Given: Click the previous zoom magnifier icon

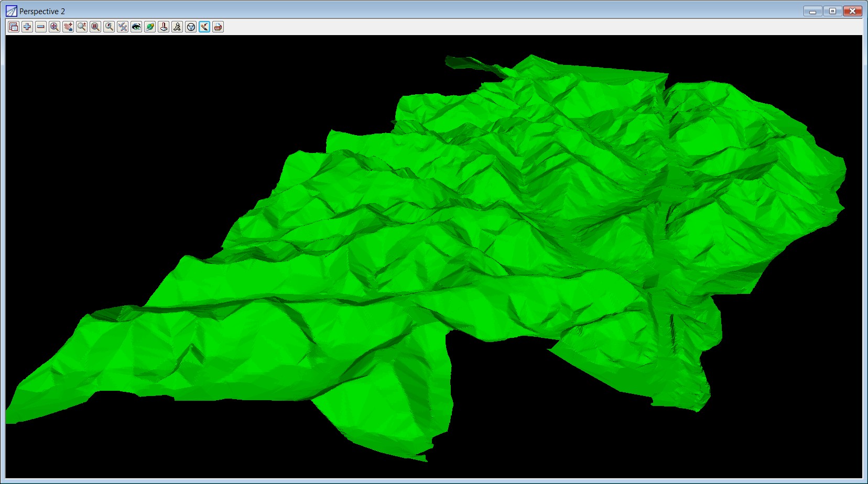Looking at the screenshot, I should pyautogui.click(x=109, y=27).
